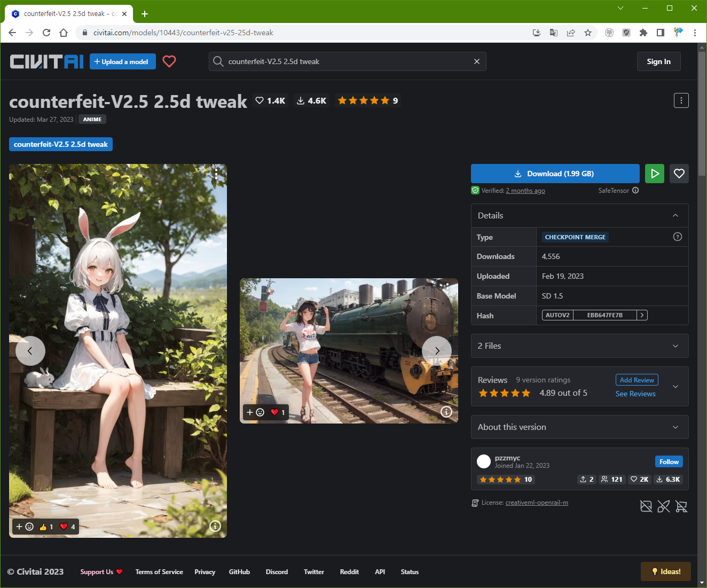
Task: Click the browser reload button
Action: point(46,33)
